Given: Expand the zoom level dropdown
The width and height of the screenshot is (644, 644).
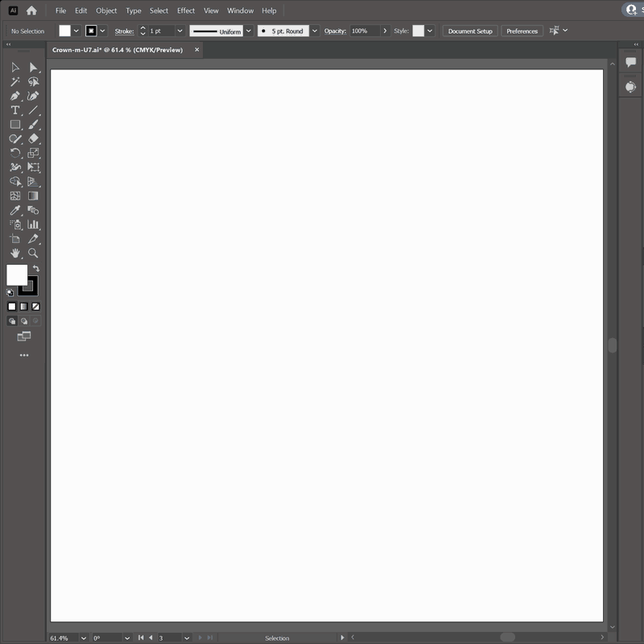Looking at the screenshot, I should (84, 638).
